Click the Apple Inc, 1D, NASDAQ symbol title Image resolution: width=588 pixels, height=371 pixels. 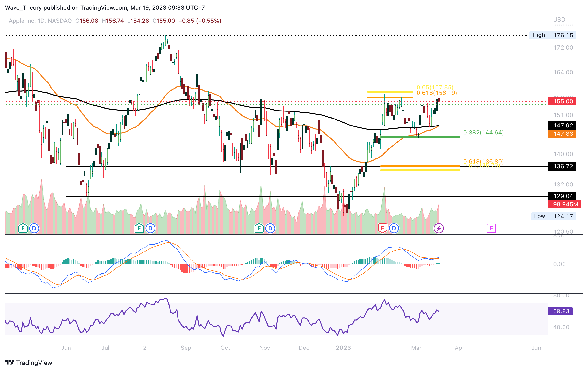click(x=40, y=21)
